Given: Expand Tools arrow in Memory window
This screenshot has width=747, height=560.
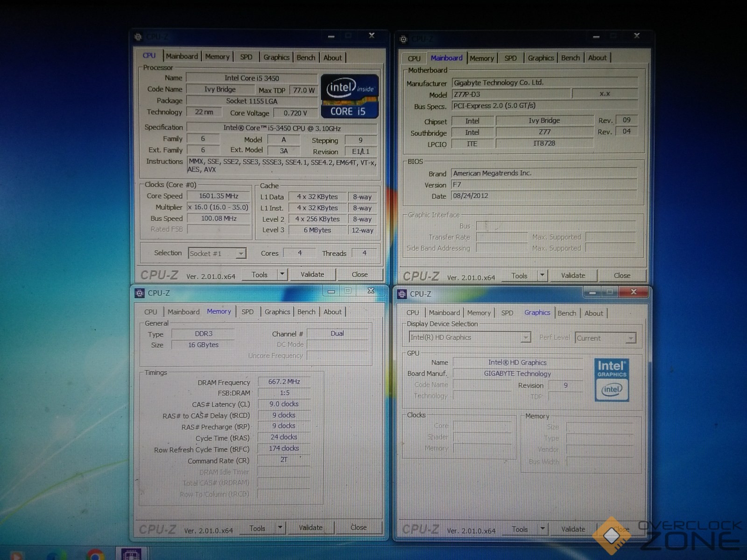Looking at the screenshot, I should [x=280, y=528].
